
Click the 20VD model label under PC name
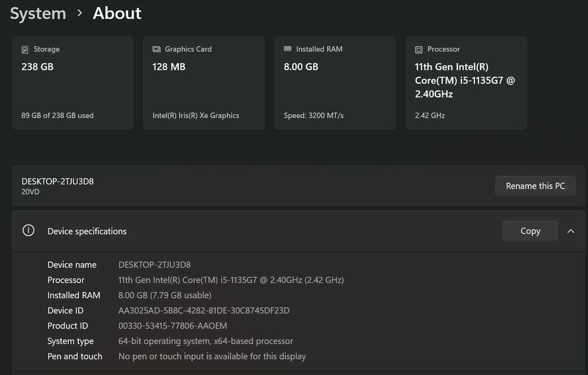pyautogui.click(x=31, y=192)
